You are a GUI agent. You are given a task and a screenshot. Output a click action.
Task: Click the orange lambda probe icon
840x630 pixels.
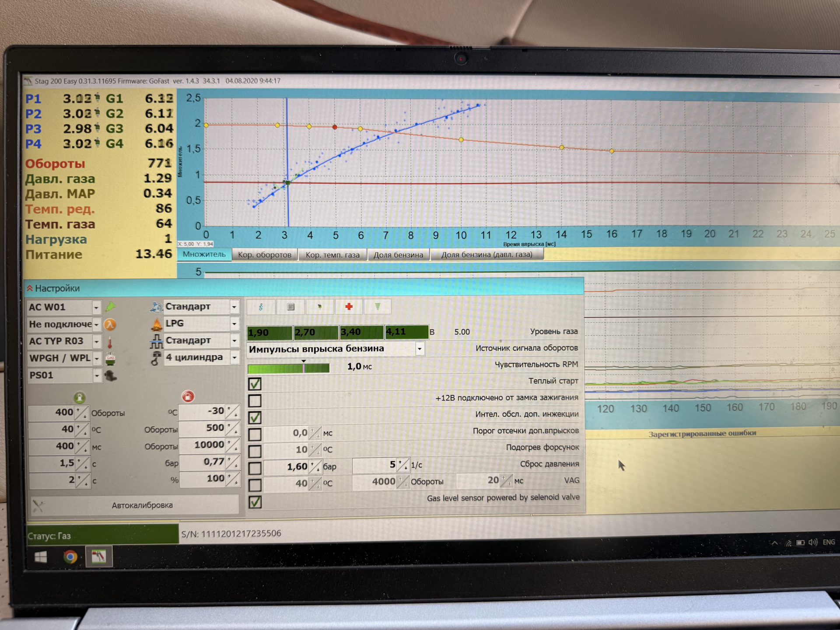(110, 324)
